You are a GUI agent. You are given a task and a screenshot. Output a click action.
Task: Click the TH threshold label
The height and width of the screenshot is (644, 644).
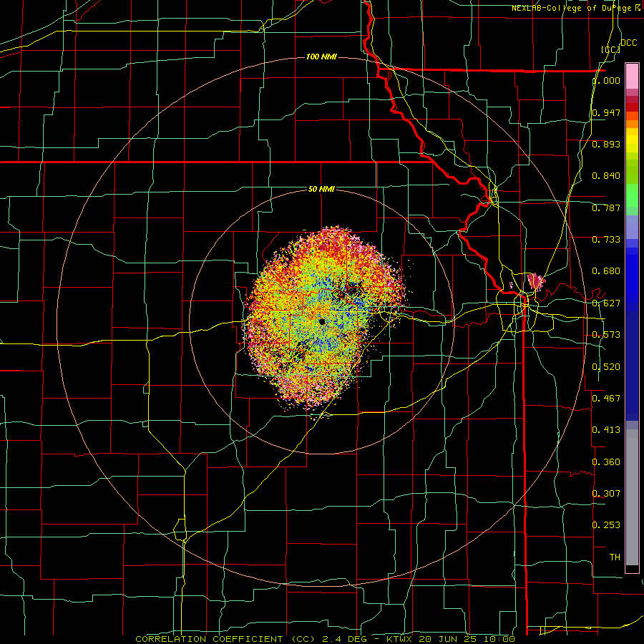(615, 557)
